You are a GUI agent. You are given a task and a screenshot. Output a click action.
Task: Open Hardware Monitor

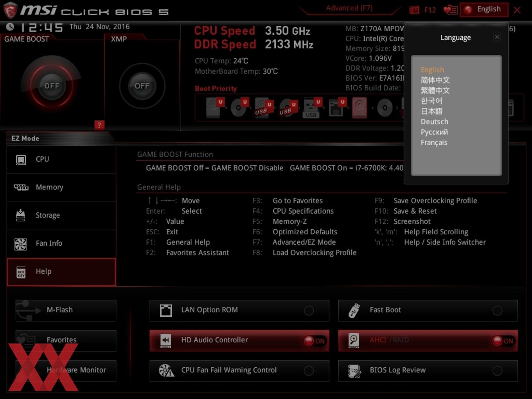tap(66, 370)
